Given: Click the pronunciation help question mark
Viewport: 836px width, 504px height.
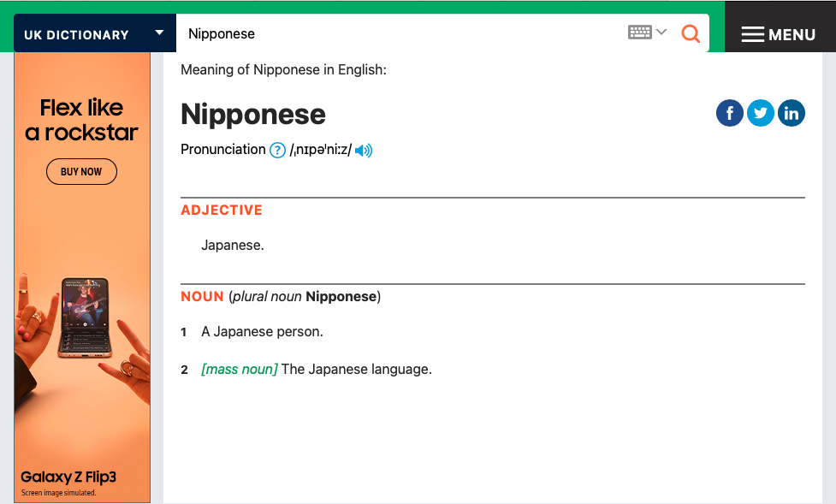Looking at the screenshot, I should click(277, 151).
